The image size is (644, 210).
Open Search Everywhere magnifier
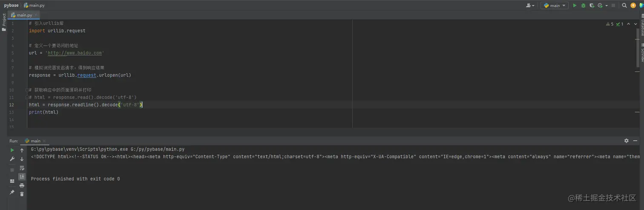(624, 6)
